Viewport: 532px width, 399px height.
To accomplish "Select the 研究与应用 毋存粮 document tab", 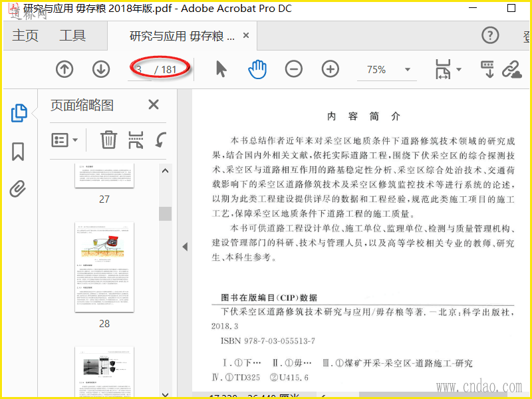I will pyautogui.click(x=182, y=36).
